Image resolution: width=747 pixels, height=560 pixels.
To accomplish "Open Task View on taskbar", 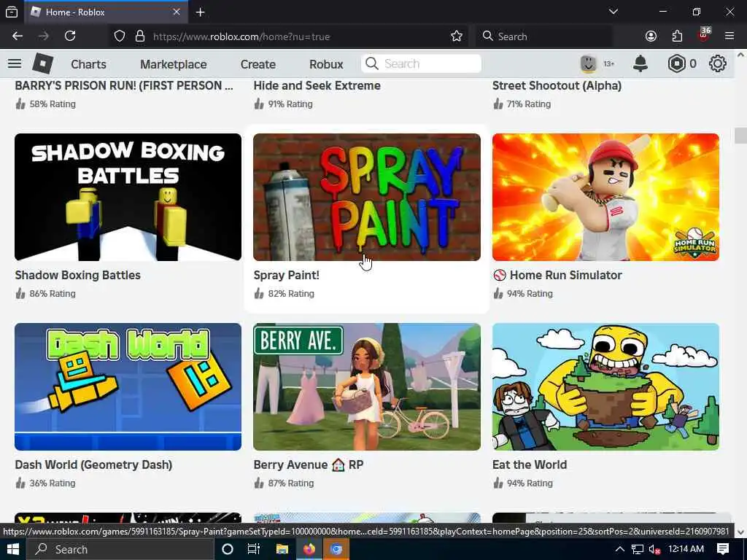I will click(254, 549).
